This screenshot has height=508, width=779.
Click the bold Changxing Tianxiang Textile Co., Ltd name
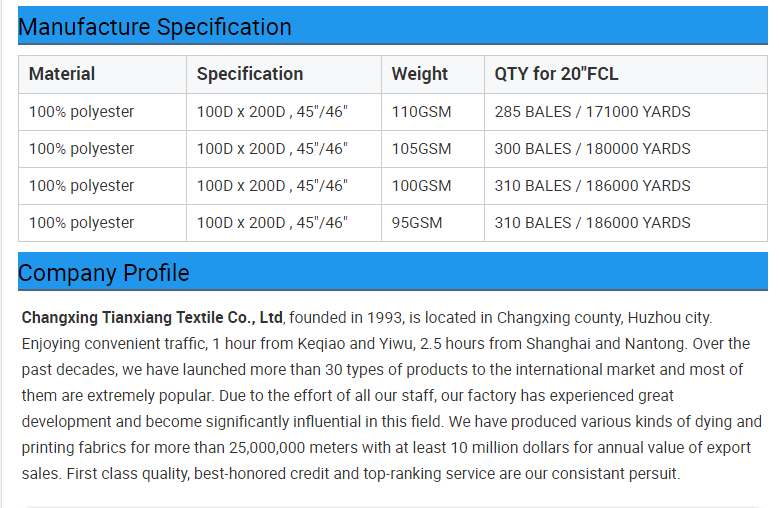tap(152, 318)
